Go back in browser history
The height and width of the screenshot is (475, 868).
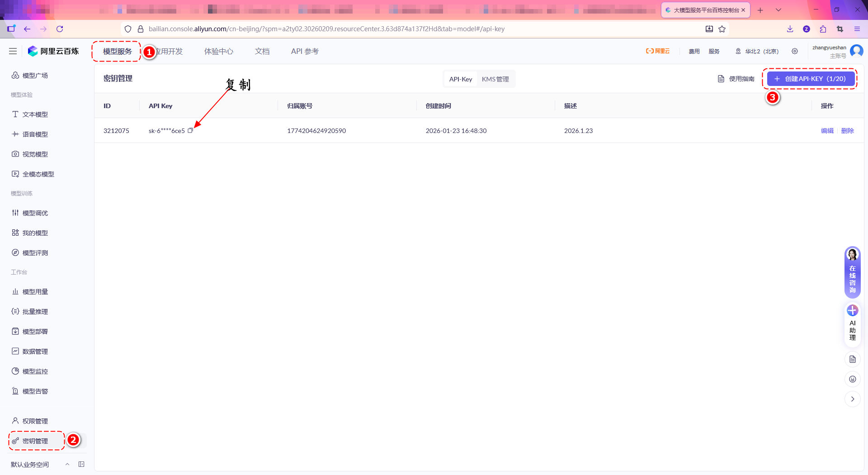(27, 29)
